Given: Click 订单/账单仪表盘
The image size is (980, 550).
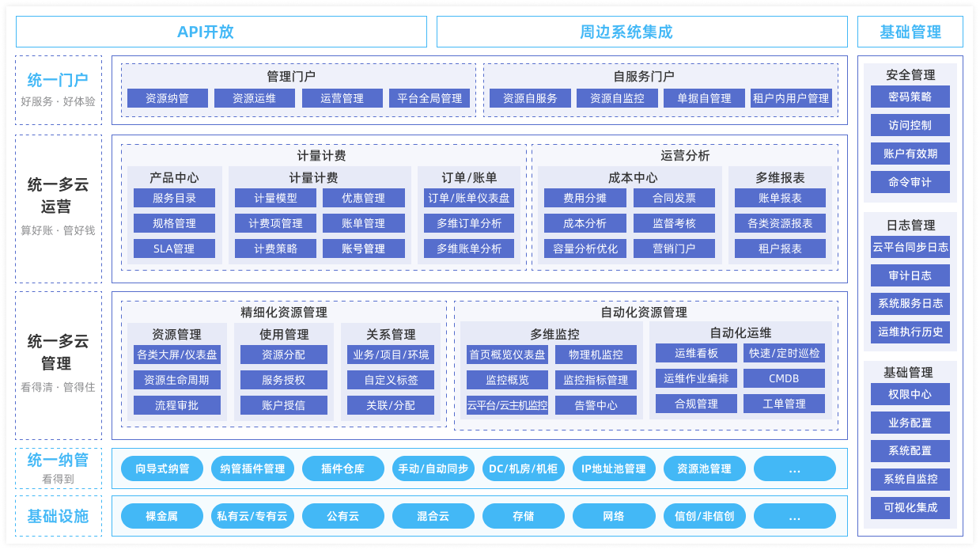Looking at the screenshot, I should pyautogui.click(x=471, y=198).
